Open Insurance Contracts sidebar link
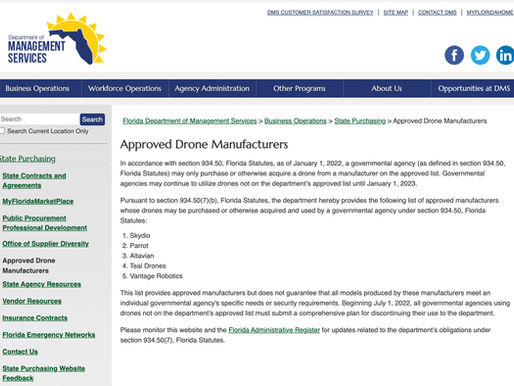The image size is (514, 386). [35, 318]
